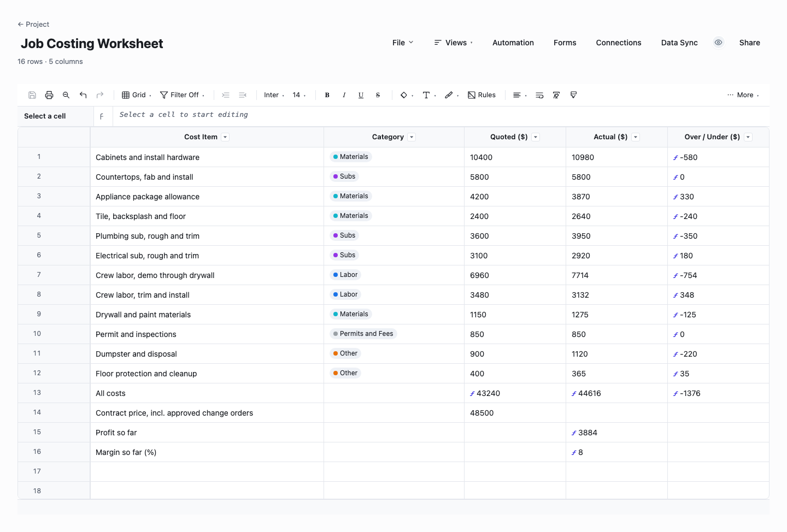Click the redo arrow icon
The image size is (787, 532).
(x=100, y=95)
